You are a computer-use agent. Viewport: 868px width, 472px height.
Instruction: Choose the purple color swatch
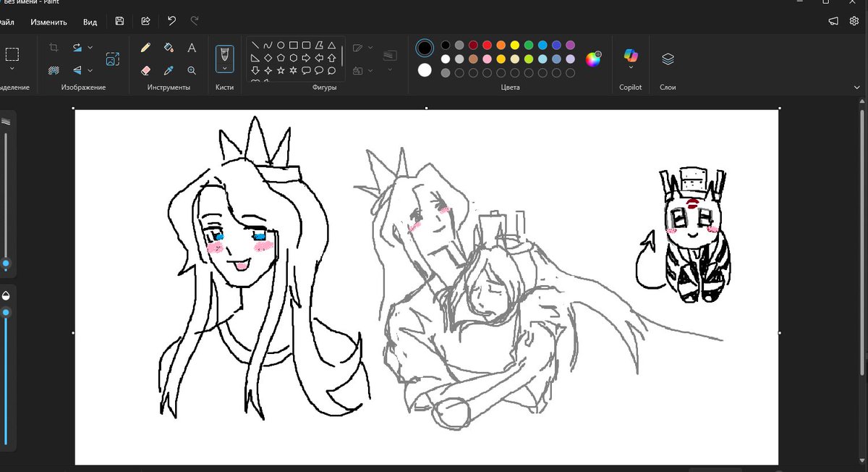click(x=571, y=46)
